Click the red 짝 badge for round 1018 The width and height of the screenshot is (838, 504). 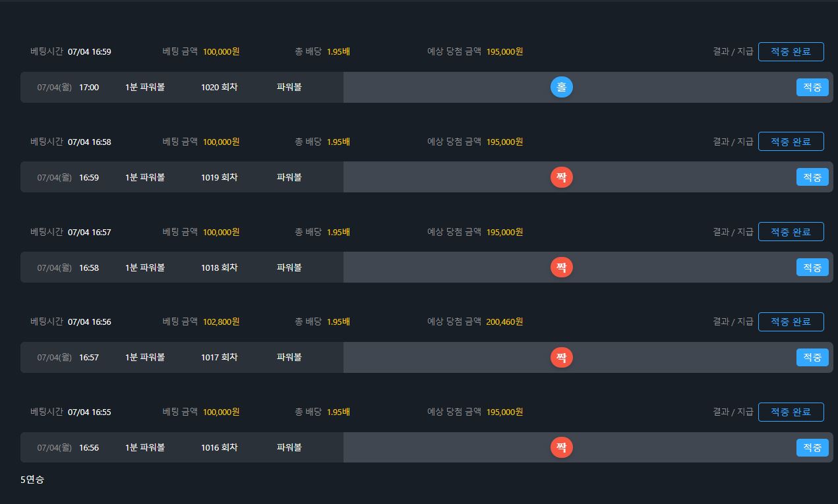[562, 267]
